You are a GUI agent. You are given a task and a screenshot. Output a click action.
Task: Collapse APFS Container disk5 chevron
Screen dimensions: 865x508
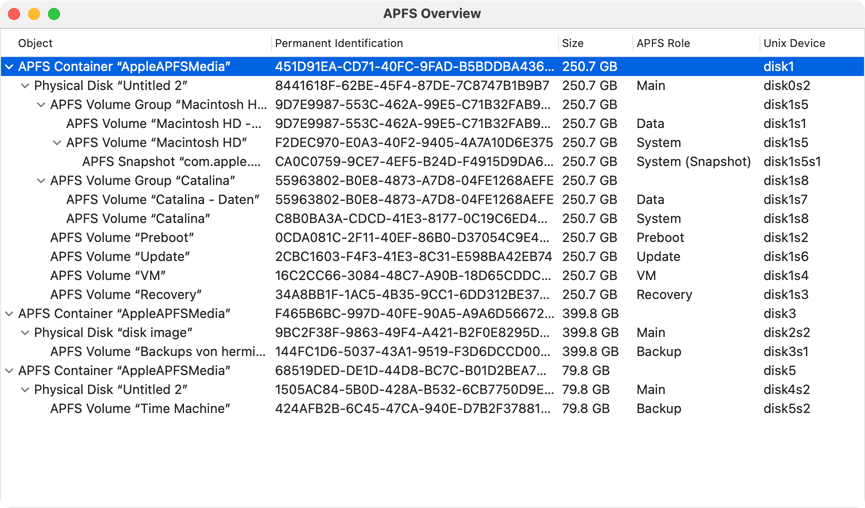tap(9, 371)
